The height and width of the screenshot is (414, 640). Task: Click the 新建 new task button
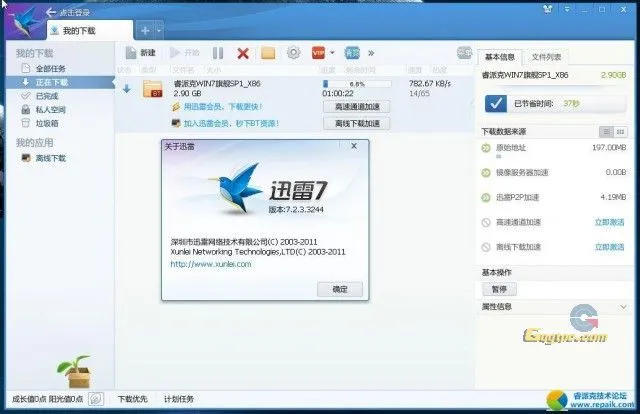point(141,53)
